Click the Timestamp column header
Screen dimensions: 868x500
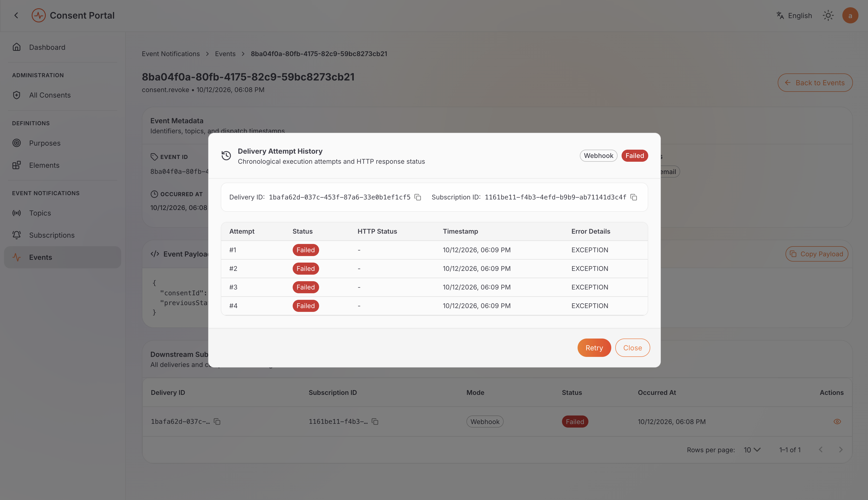coord(460,231)
